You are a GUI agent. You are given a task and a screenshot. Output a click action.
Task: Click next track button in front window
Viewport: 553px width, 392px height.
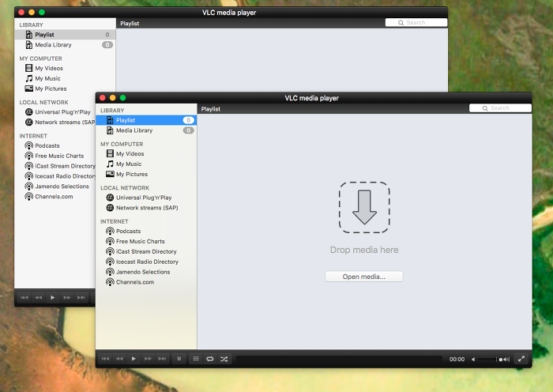(x=162, y=359)
